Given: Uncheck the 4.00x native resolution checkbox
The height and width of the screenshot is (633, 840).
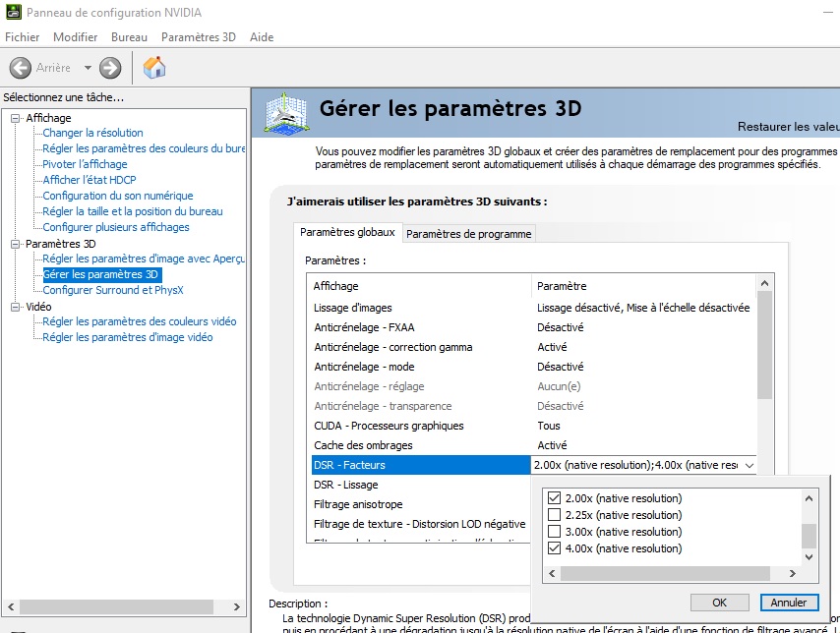Looking at the screenshot, I should click(555, 548).
